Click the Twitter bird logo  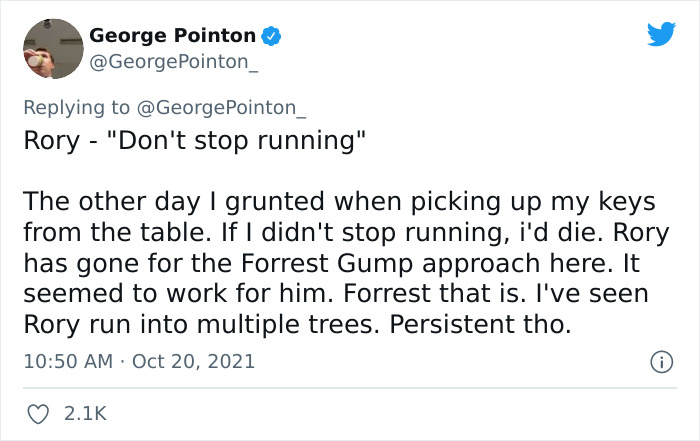[661, 35]
